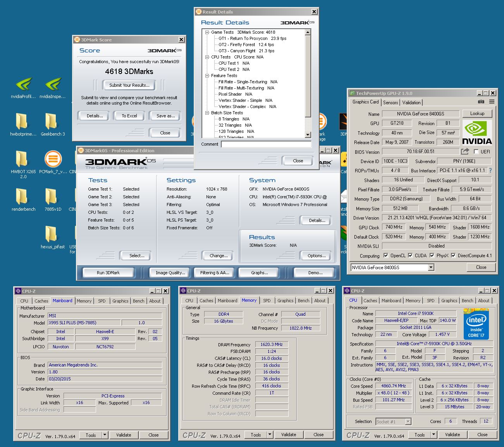Click the Result Details scrollbar down arrow
The width and height of the screenshot is (504, 447).
[308, 135]
